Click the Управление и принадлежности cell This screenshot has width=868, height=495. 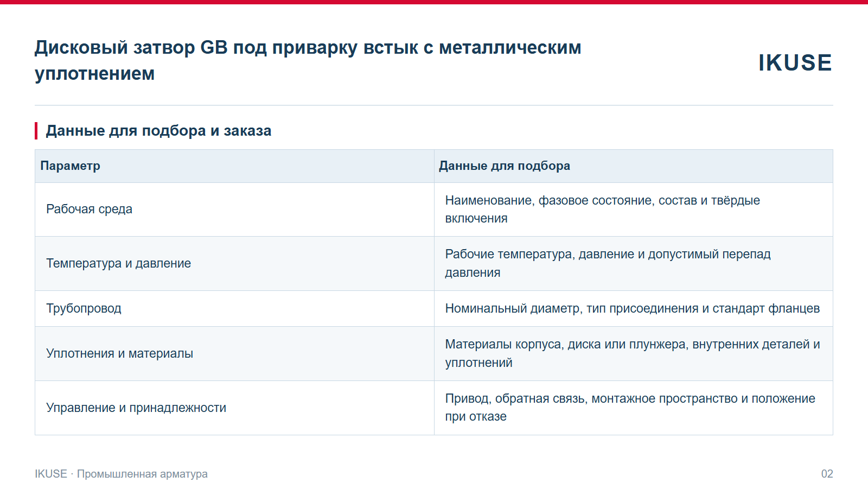click(x=234, y=408)
